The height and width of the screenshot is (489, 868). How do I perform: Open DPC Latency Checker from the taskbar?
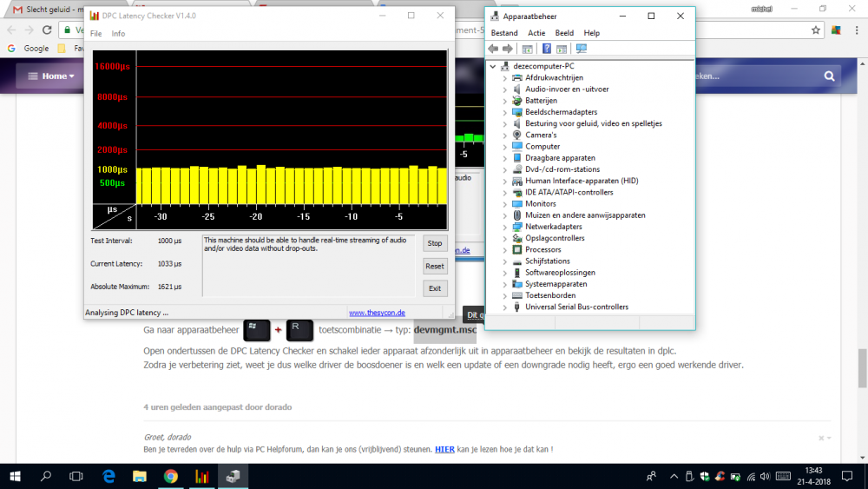click(x=202, y=476)
